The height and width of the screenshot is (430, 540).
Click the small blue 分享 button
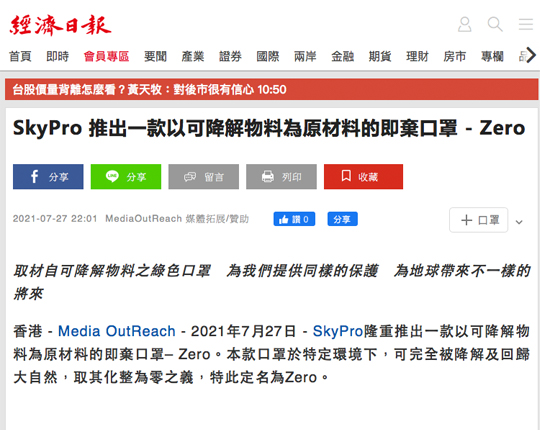(342, 219)
